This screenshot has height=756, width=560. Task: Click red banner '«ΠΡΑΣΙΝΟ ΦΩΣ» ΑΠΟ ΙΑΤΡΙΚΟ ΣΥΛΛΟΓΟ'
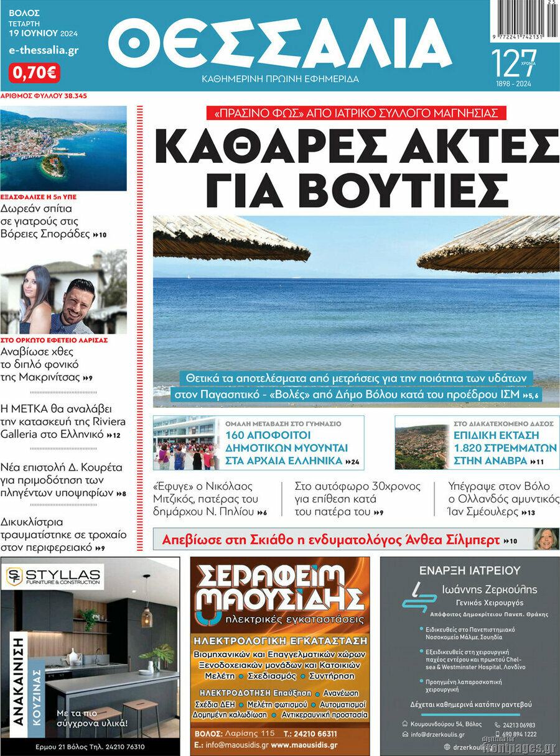coord(356,113)
